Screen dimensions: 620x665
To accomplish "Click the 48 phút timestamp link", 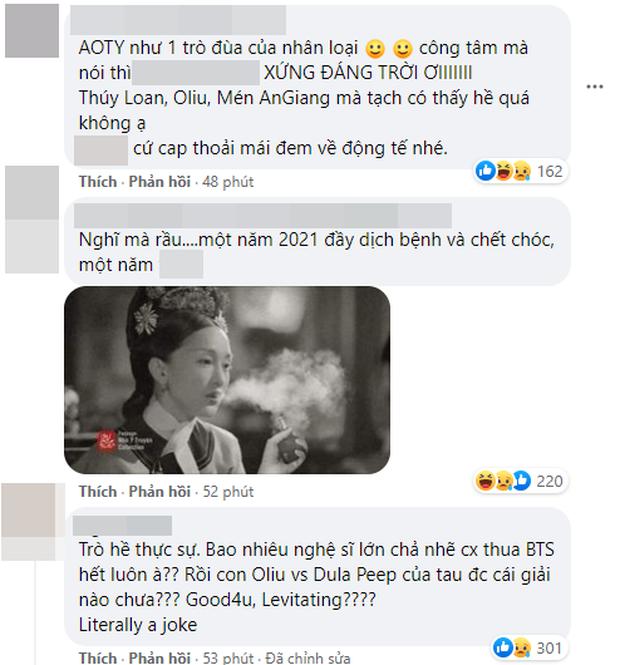I will pyautogui.click(x=228, y=182).
